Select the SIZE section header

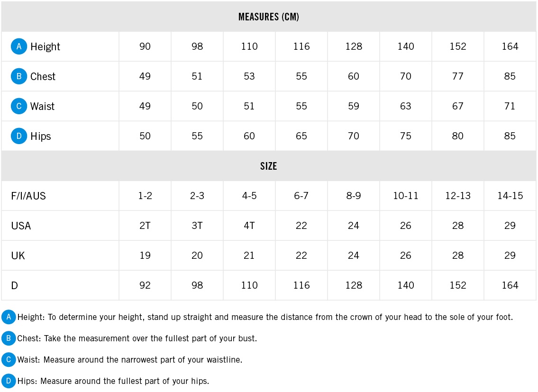(x=269, y=166)
